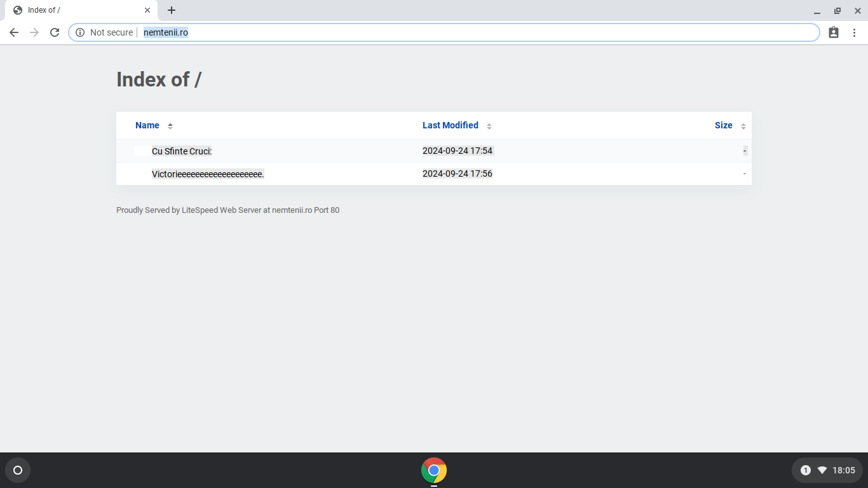Open the launcher circle button
The height and width of the screenshot is (488, 868).
(x=18, y=470)
